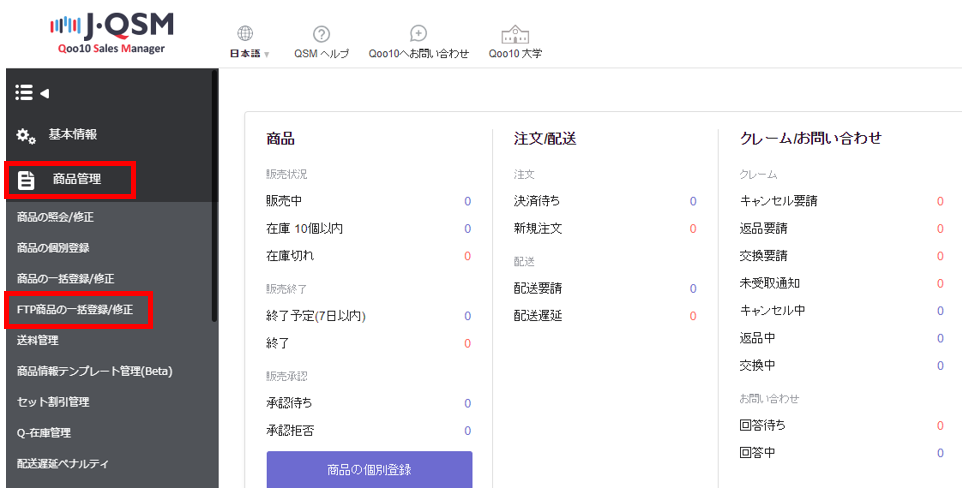Click the 販売承認 label
This screenshot has height=489, width=962.
[x=287, y=376]
